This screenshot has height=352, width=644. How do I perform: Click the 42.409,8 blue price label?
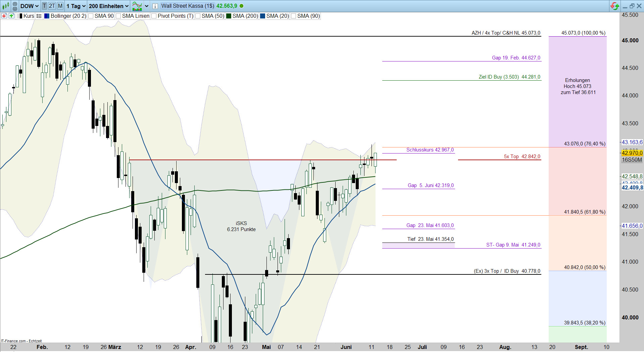632,187
